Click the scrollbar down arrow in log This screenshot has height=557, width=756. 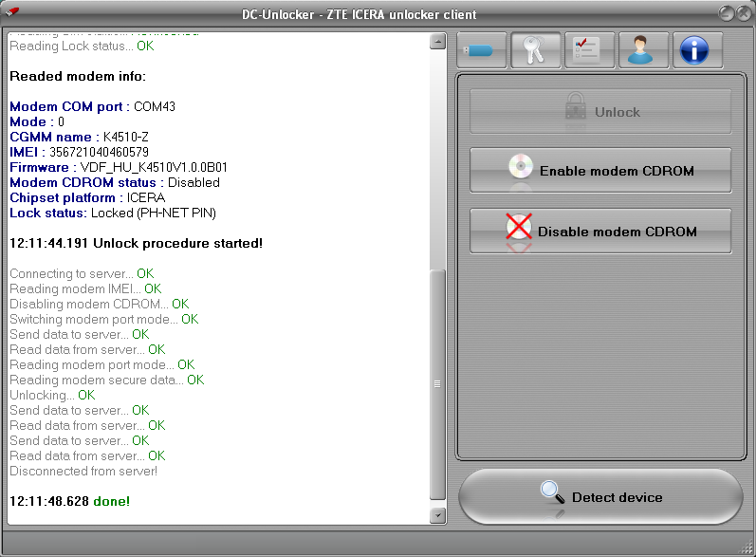(x=437, y=515)
